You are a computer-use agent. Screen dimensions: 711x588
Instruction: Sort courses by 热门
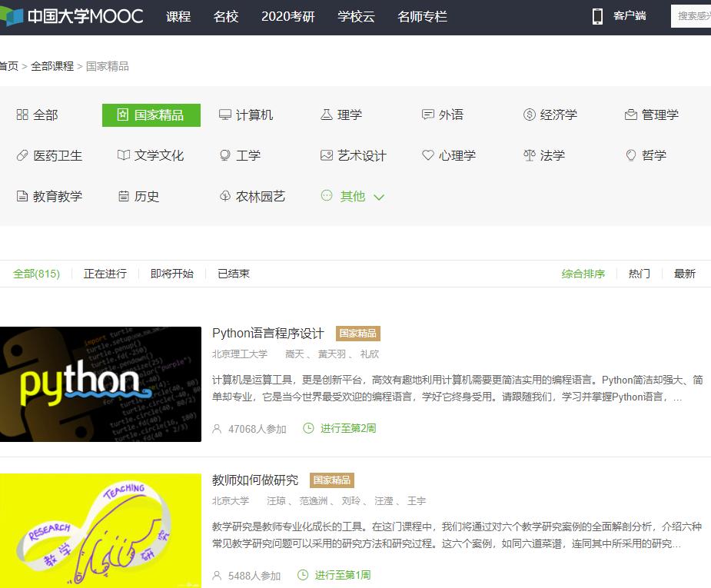coord(639,274)
